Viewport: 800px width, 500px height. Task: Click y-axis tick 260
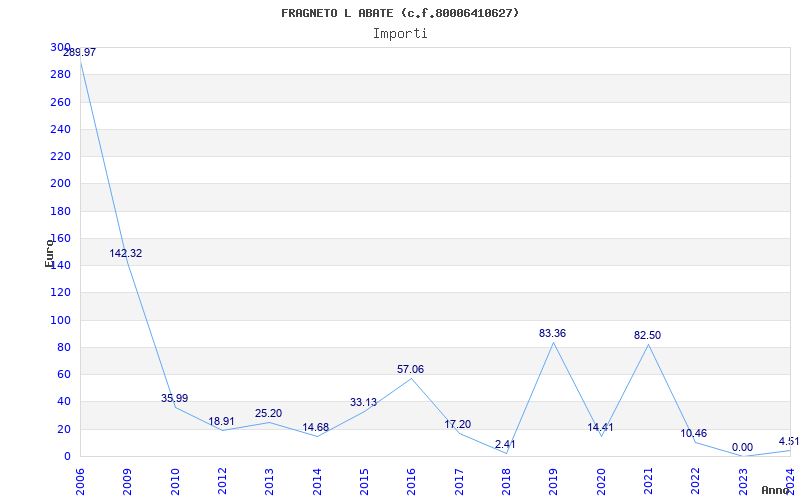pos(60,102)
